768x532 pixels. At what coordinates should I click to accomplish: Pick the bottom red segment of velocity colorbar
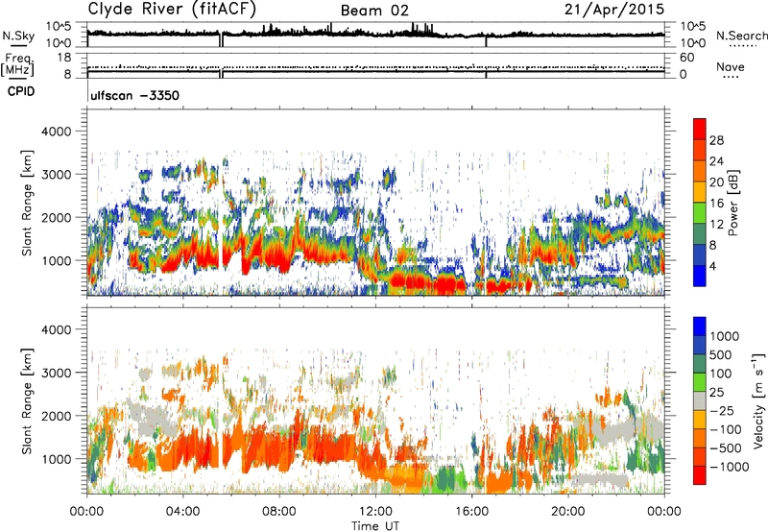(700, 475)
